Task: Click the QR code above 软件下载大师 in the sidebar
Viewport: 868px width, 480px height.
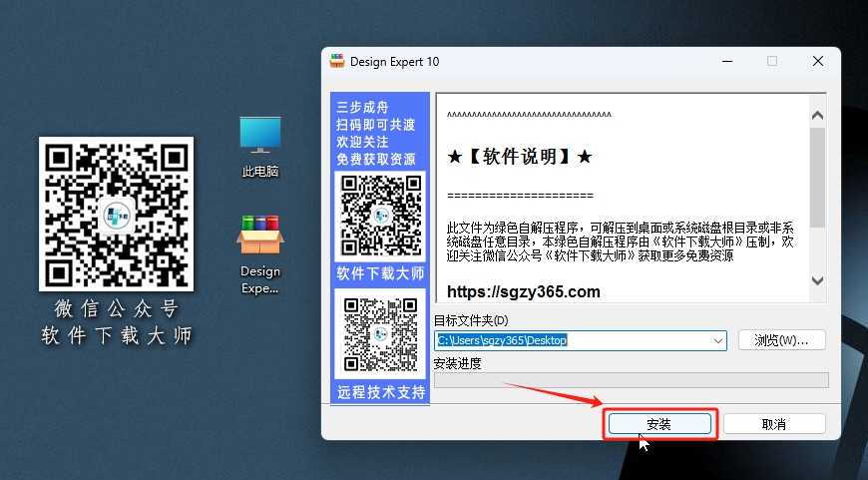Action: point(380,216)
